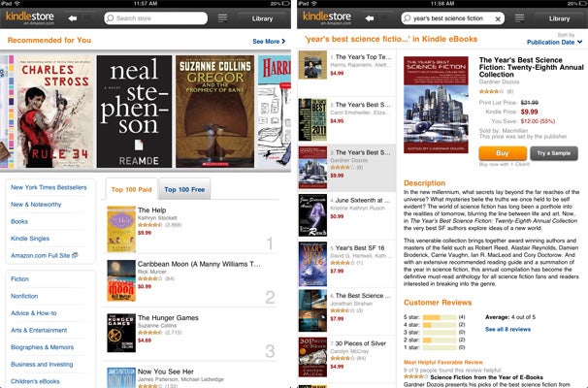Viewport: 588px width, 388px height.
Task: Click the kindlestore logo on the left screen
Action: pos(30,17)
